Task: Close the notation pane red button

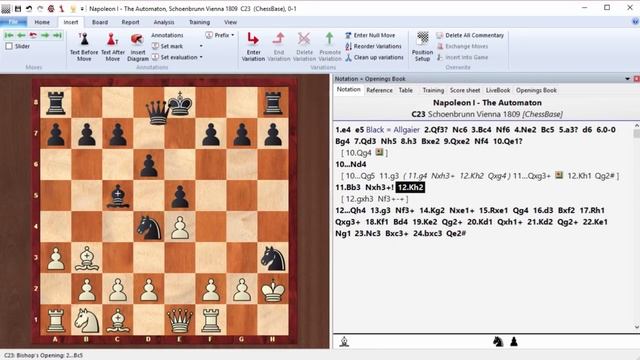Action: pyautogui.click(x=636, y=79)
